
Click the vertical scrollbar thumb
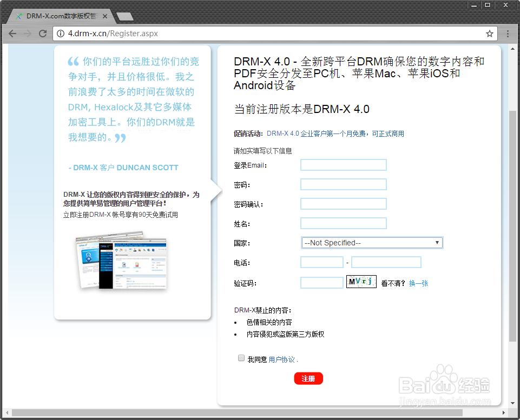point(513,226)
